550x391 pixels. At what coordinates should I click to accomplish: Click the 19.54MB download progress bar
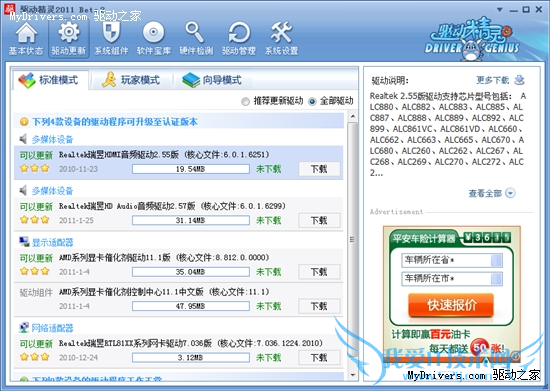click(x=191, y=169)
